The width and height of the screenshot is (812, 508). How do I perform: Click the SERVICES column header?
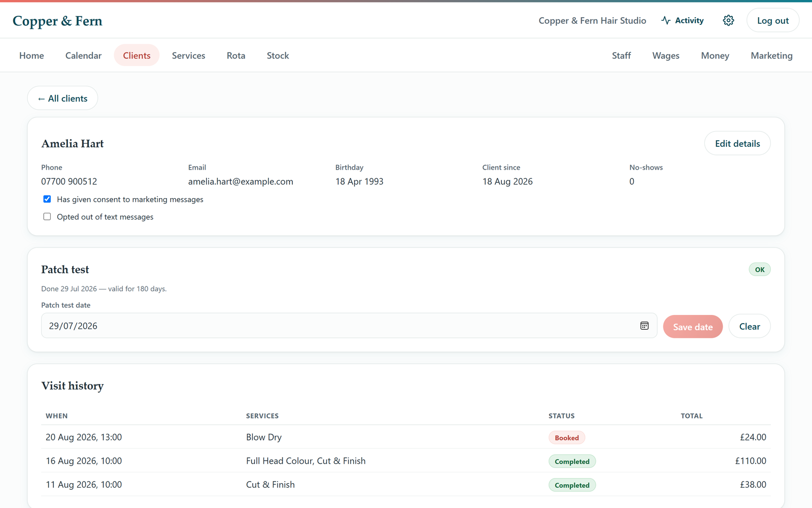[262, 416]
